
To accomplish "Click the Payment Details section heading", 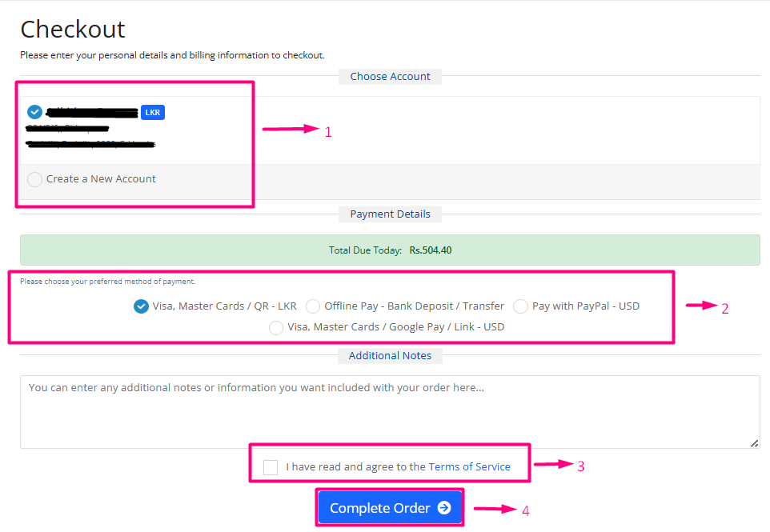I will coord(390,214).
